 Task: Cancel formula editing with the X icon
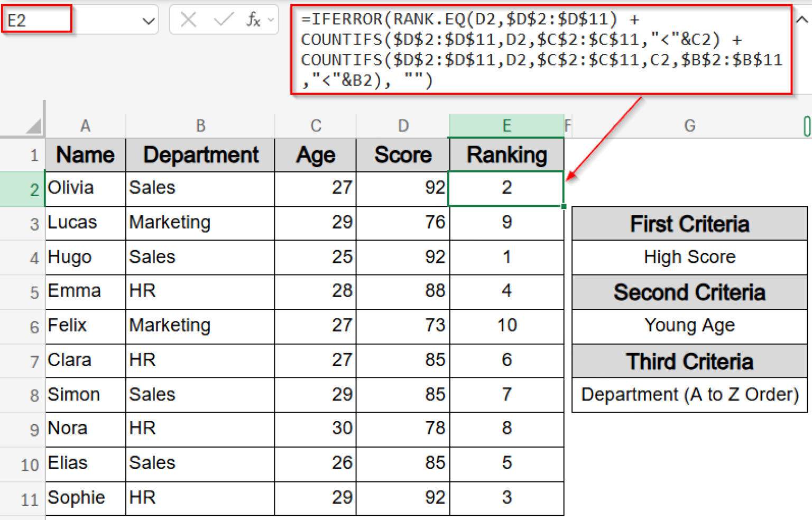point(188,20)
